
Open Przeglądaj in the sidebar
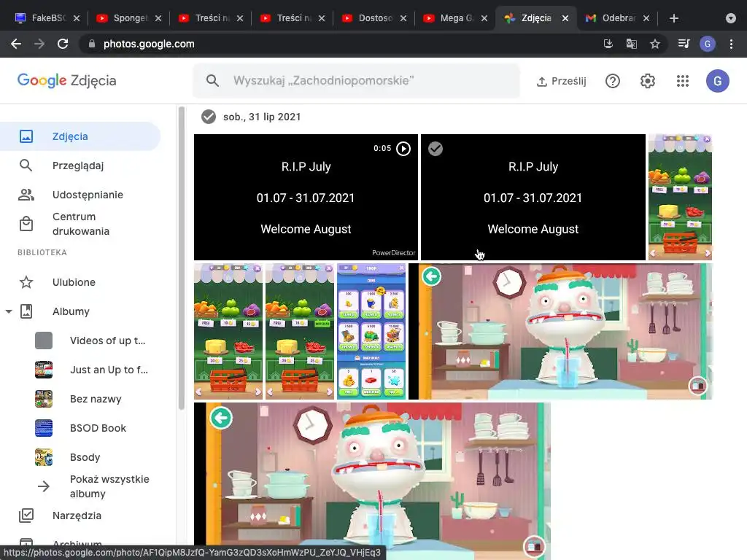click(80, 166)
